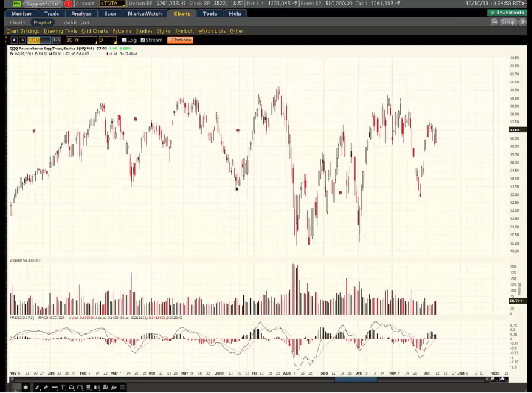Select the Prophet sub-tab
Viewport: 532px width, 393px height.
pos(42,22)
